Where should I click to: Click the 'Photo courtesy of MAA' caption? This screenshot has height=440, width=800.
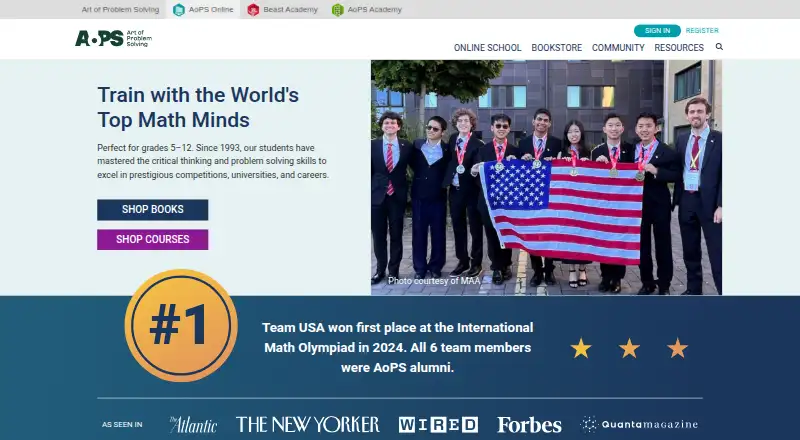(x=434, y=281)
